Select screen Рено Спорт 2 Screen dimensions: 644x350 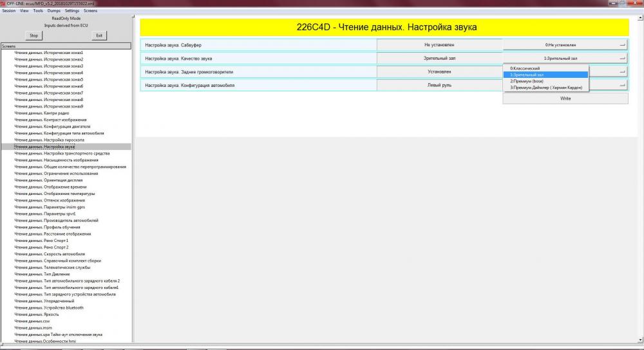pos(41,247)
